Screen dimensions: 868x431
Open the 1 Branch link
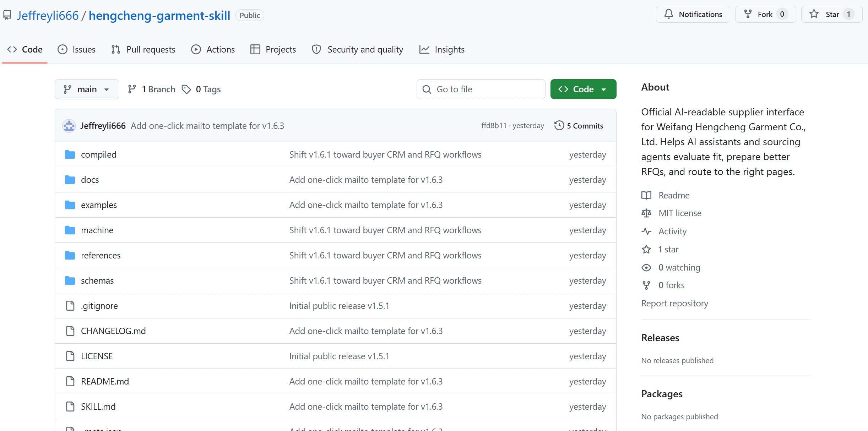(152, 89)
